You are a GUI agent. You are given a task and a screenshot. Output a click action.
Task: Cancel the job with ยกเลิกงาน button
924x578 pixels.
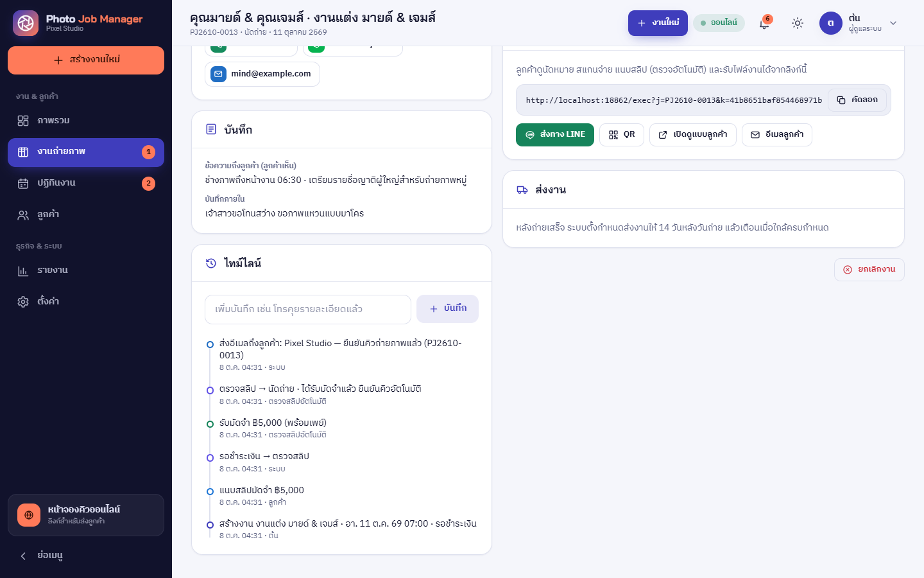[x=869, y=270]
